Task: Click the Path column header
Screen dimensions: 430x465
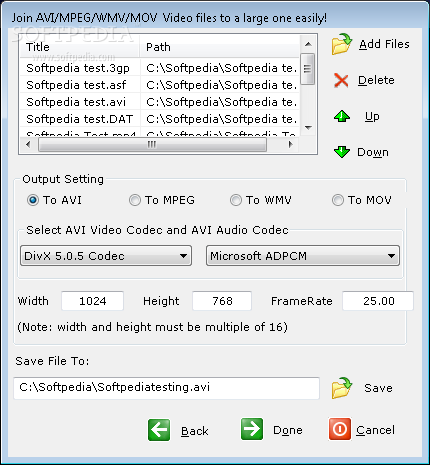Action: point(219,47)
